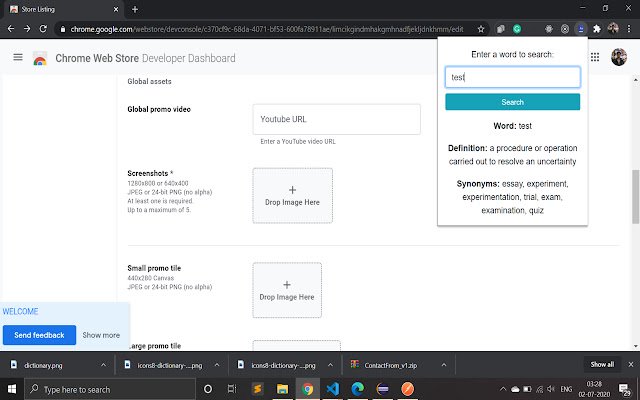Bookmark this page with the star icon
This screenshot has height=400, width=640.
click(x=481, y=29)
